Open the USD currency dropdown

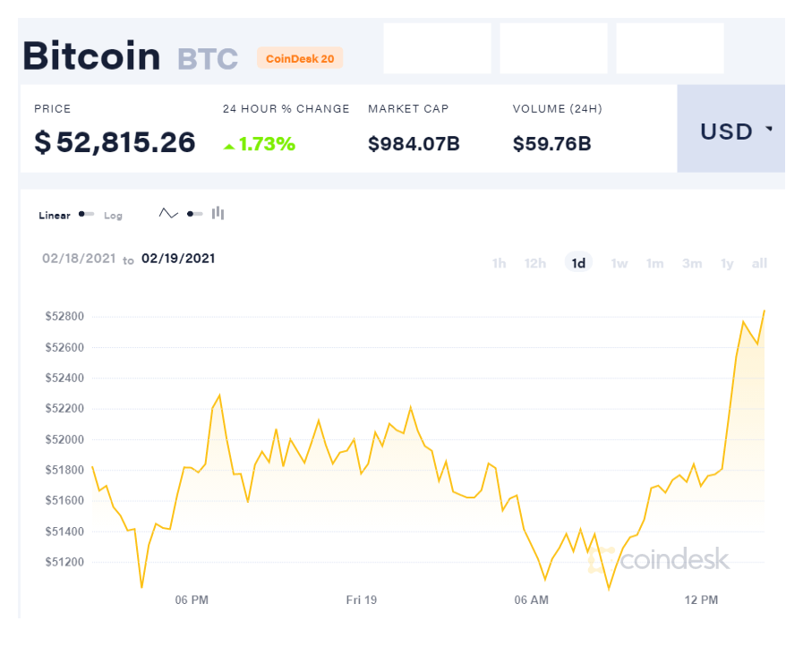point(730,131)
